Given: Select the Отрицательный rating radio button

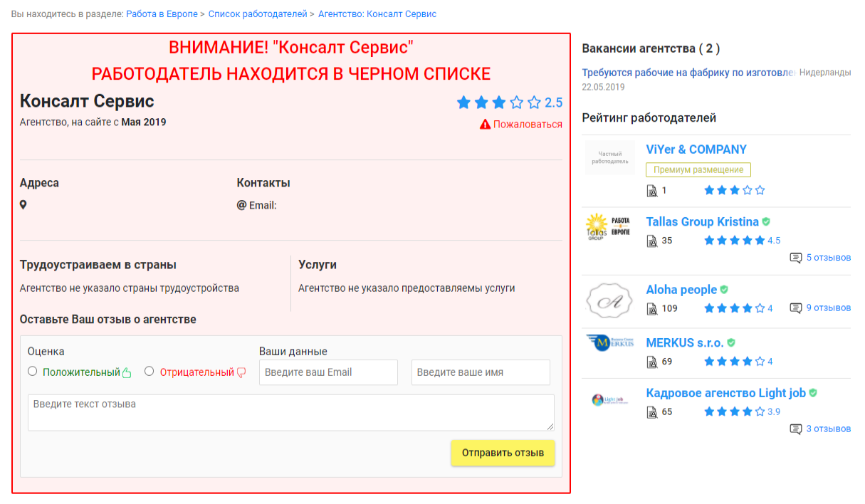Looking at the screenshot, I should (x=149, y=372).
